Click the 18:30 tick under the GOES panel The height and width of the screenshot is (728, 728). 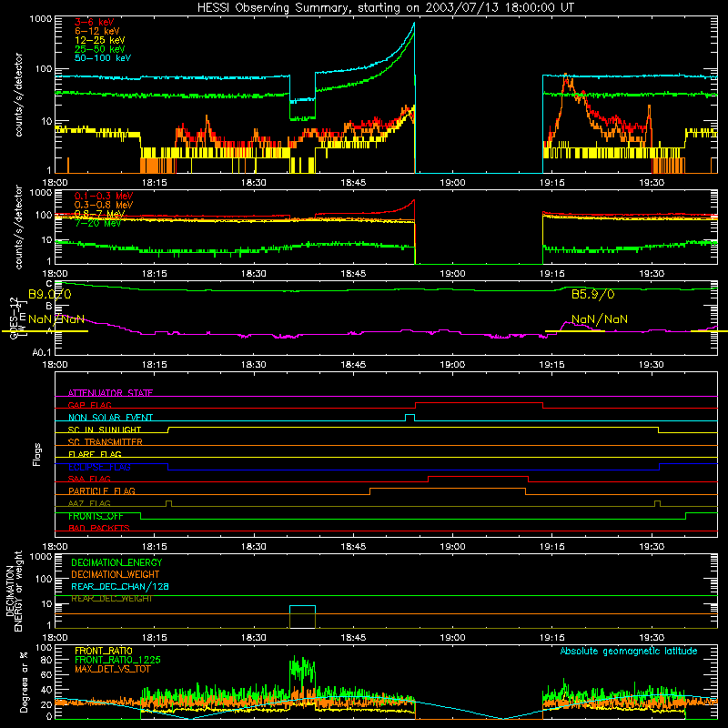coord(254,365)
